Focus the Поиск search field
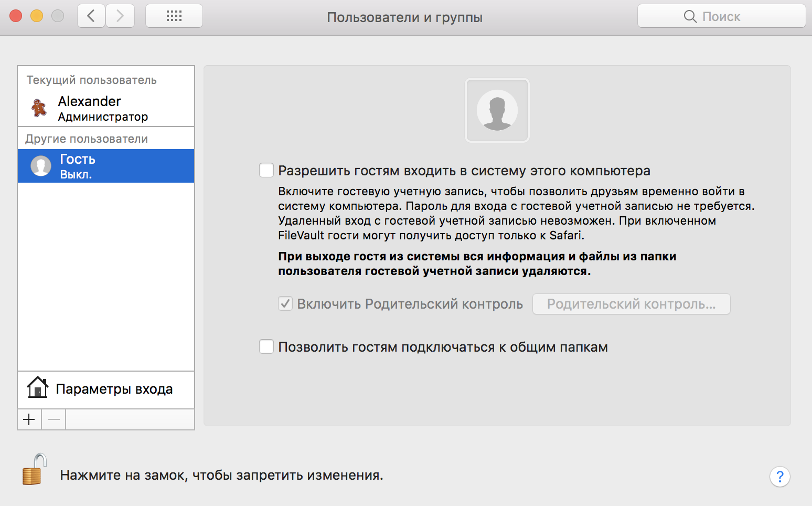Screen dimensions: 812x506 721,16
